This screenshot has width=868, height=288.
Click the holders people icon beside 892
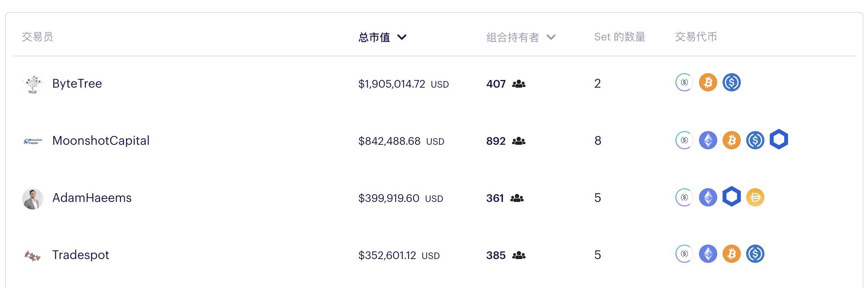pos(519,141)
